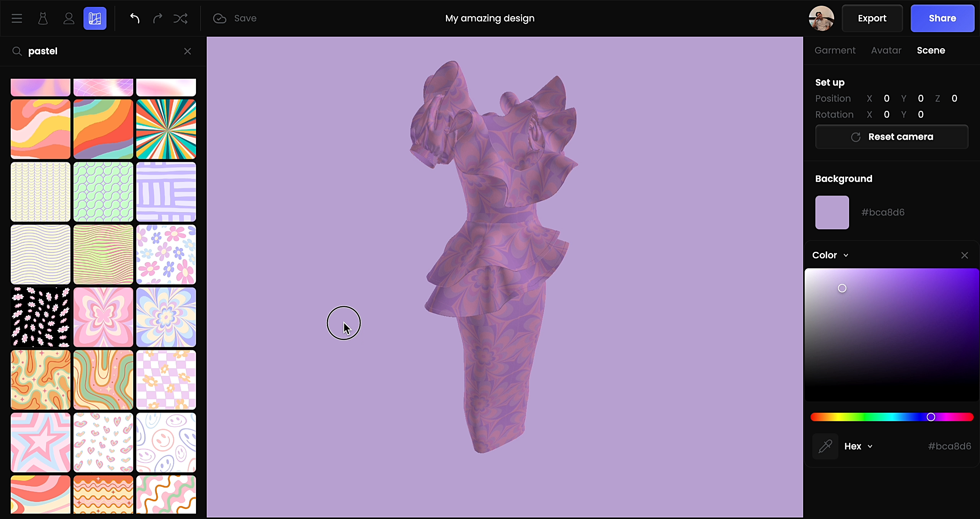Select the green pink distorted lines pattern
Viewport: 980px width, 519px height.
click(103, 255)
